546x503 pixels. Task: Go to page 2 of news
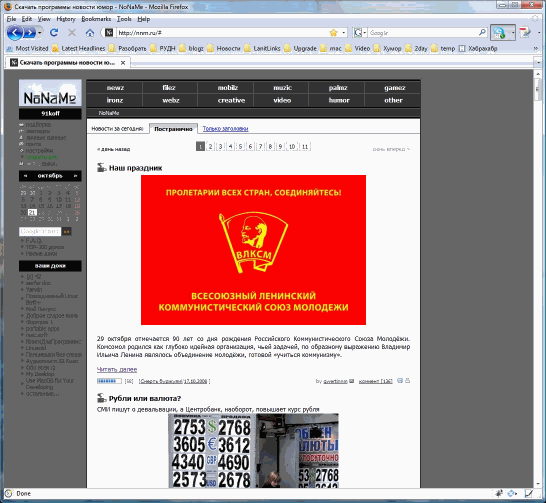tap(210, 147)
